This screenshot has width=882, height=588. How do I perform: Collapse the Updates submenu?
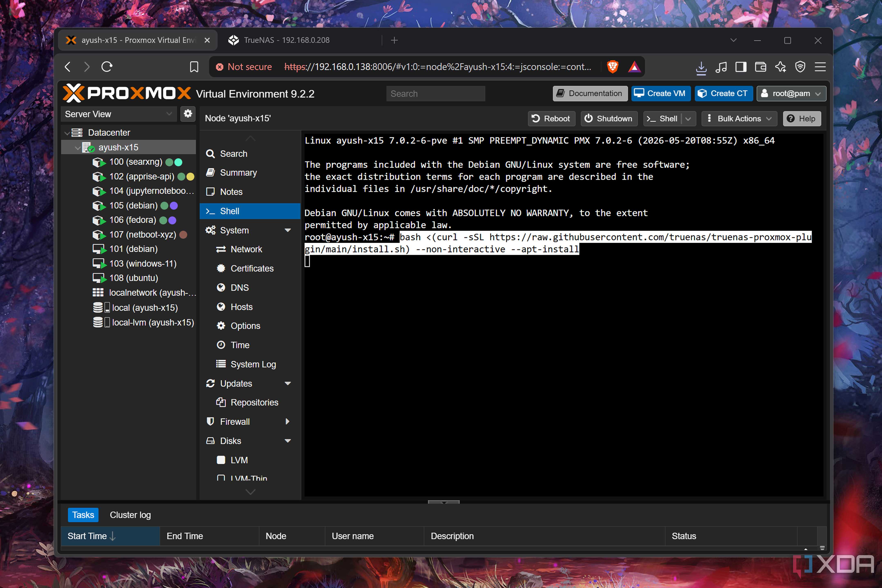288,384
